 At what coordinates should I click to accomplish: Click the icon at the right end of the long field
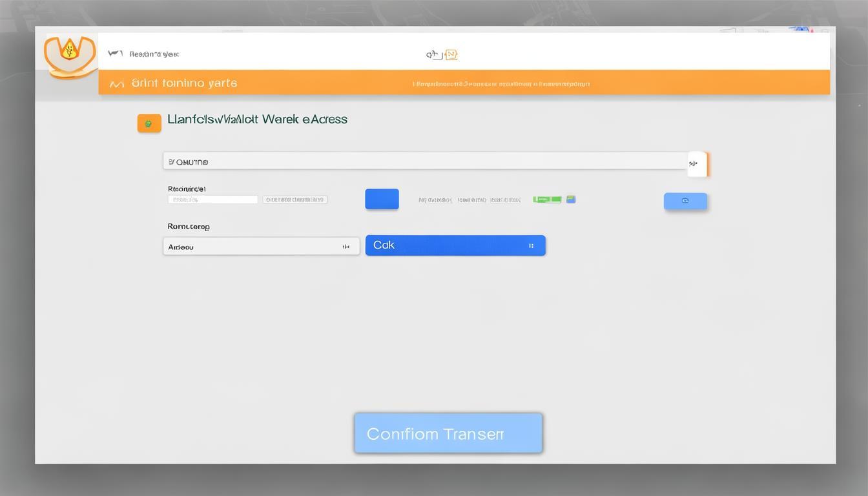[697, 164]
